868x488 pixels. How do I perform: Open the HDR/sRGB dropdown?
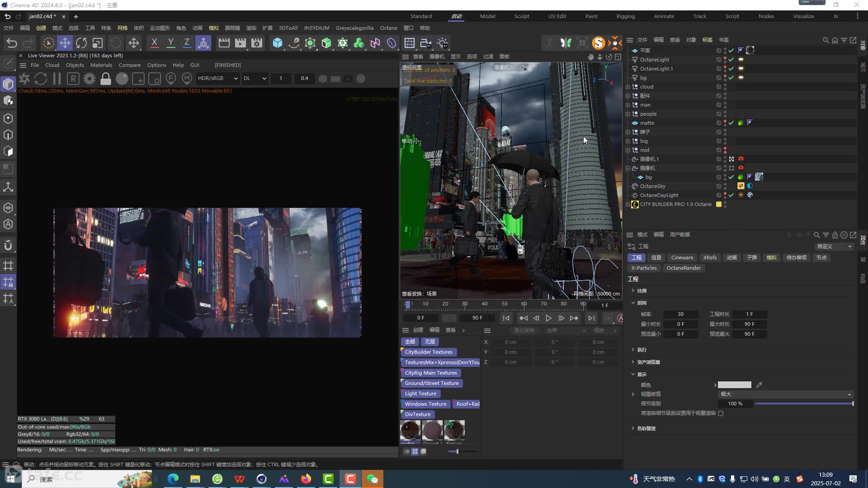[217, 78]
